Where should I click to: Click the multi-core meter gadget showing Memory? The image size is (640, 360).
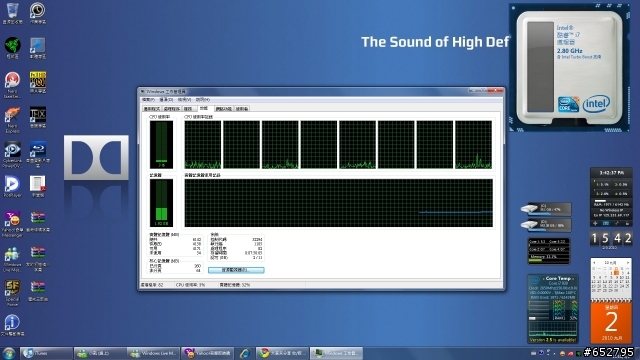[x=548, y=251]
